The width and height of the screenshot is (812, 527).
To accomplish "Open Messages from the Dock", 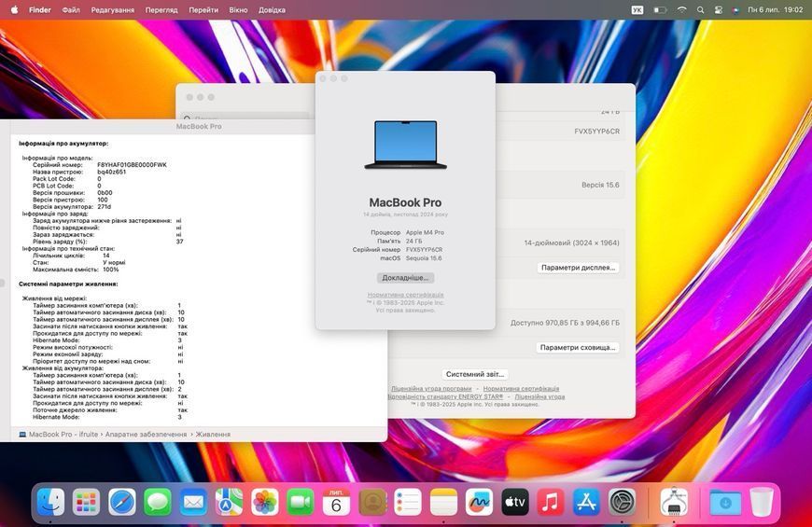I will (158, 502).
